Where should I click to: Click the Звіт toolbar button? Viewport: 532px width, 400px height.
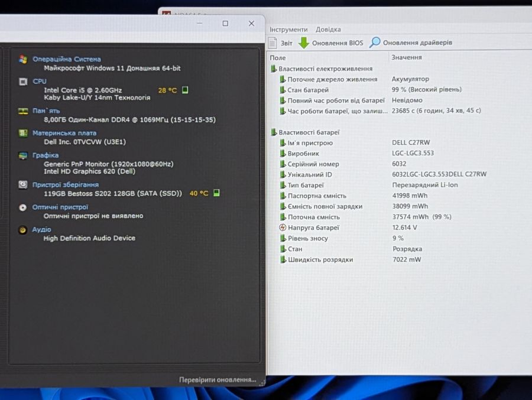[x=280, y=43]
